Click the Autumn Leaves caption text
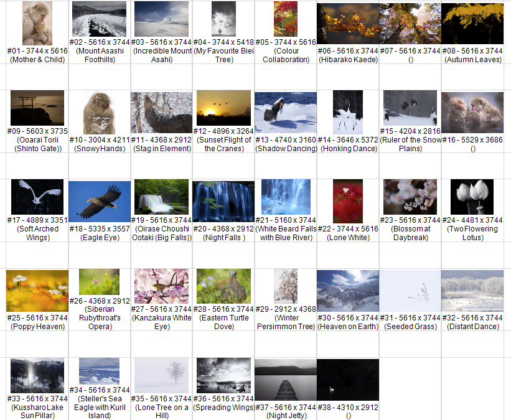Screen dimensions: 511x420 click(x=472, y=60)
